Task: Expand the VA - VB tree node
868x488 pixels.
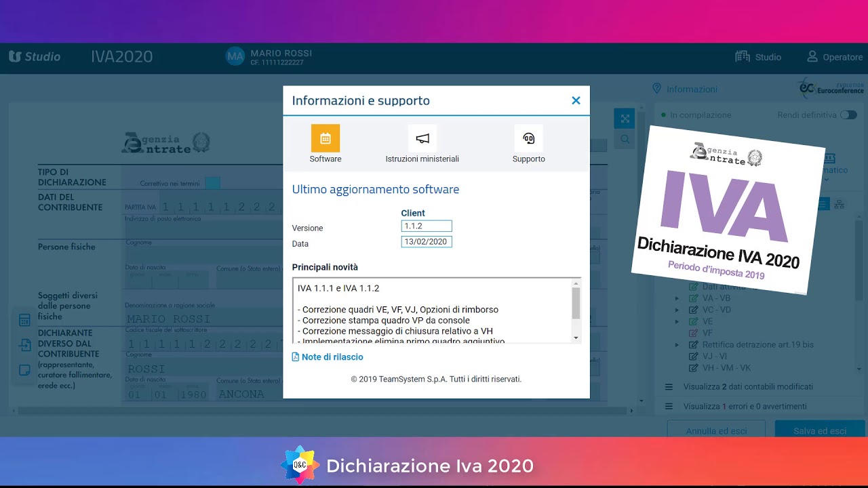Action: [x=677, y=298]
